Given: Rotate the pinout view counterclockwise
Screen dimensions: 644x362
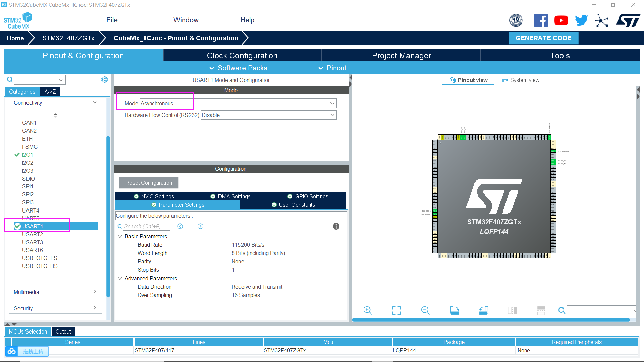Looking at the screenshot, I should (x=483, y=310).
